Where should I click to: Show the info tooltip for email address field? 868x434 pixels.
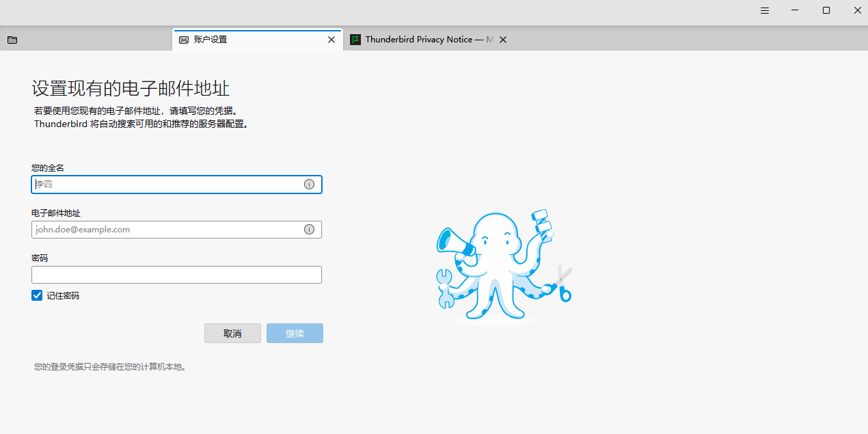click(309, 230)
